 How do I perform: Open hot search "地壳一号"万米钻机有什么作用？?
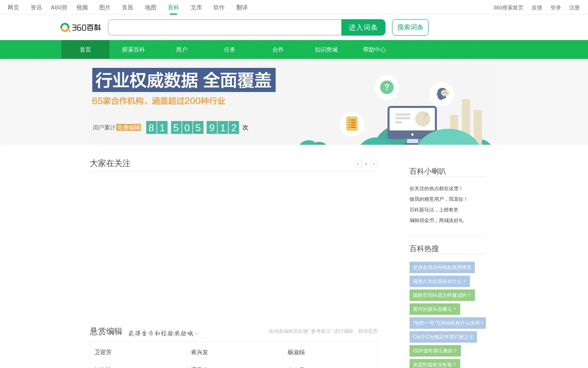(x=448, y=323)
